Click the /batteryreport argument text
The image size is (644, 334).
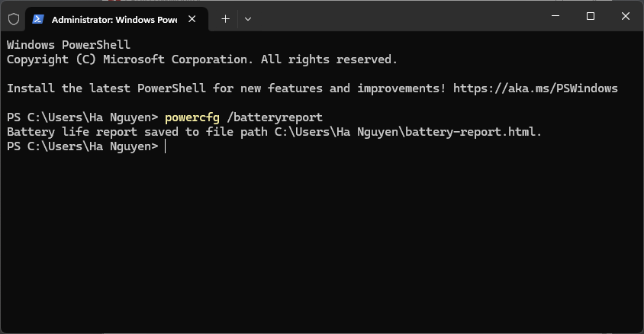click(275, 117)
